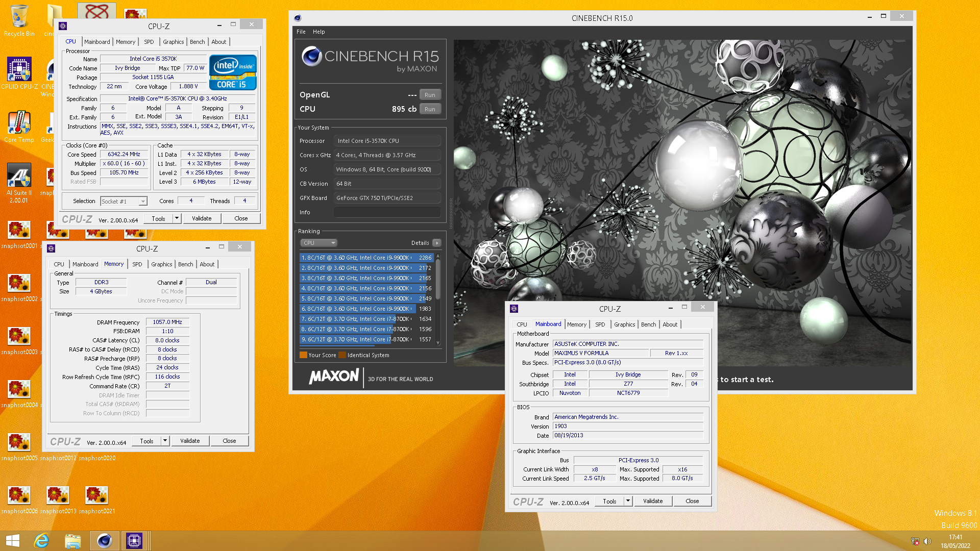Open snapshot0005 image file
The height and width of the screenshot is (551, 980).
pyautogui.click(x=19, y=447)
